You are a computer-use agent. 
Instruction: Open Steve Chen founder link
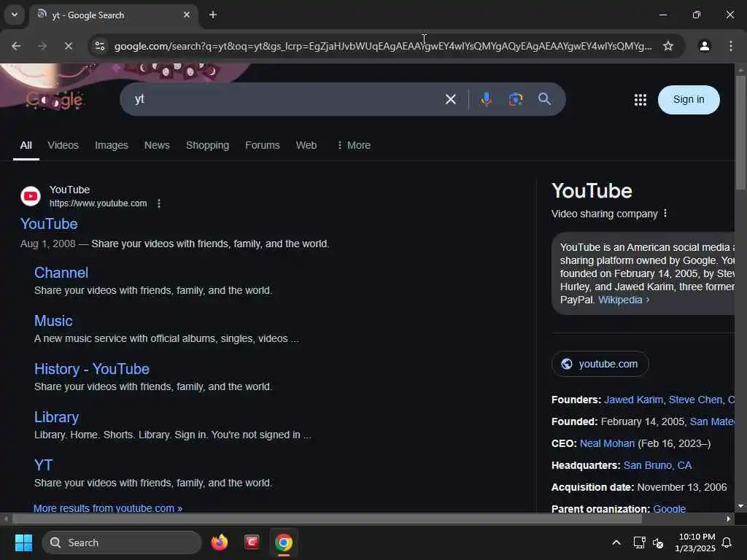pyautogui.click(x=695, y=400)
